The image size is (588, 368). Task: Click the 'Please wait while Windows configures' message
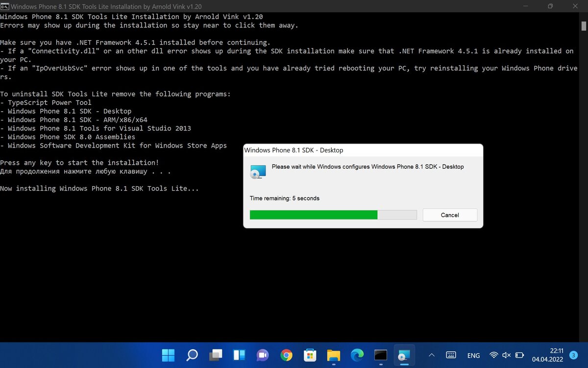point(367,167)
